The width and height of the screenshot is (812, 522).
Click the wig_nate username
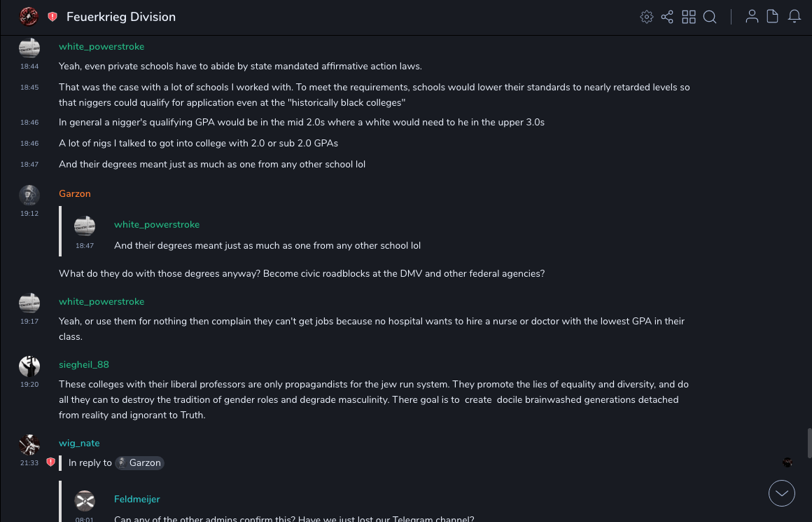79,444
